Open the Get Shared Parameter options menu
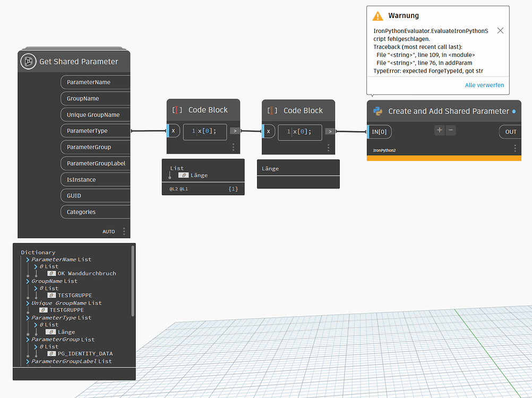 tap(124, 231)
